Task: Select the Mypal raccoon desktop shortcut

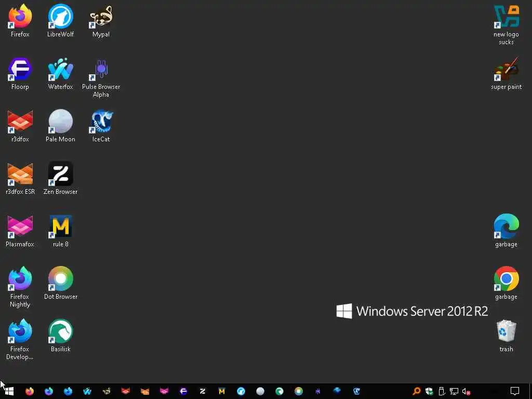Action: click(101, 20)
